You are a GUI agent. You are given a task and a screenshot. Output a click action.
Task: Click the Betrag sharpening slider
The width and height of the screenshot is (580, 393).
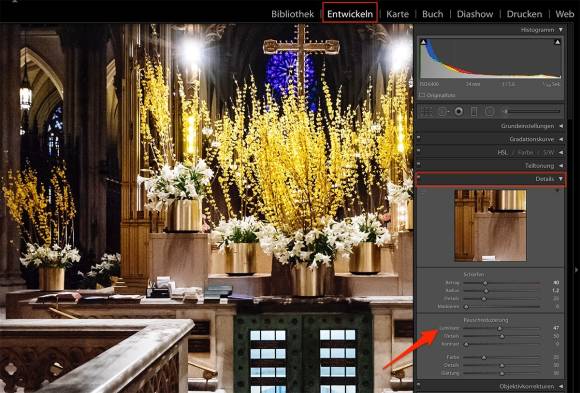pyautogui.click(x=502, y=283)
